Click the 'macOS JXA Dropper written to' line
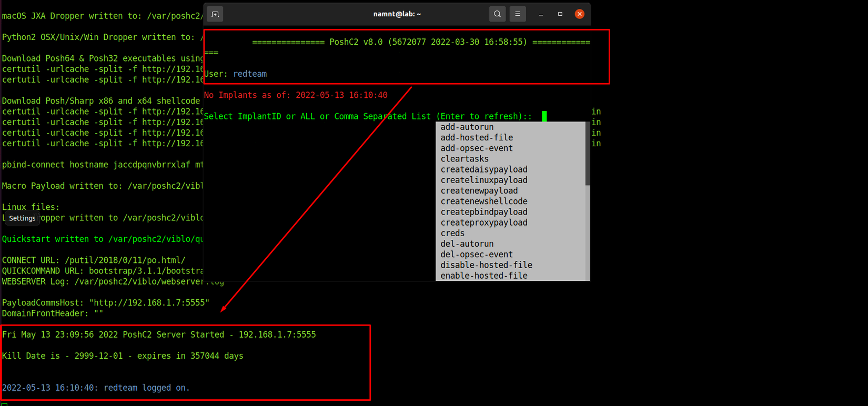The image size is (868, 406). pyautogui.click(x=103, y=16)
